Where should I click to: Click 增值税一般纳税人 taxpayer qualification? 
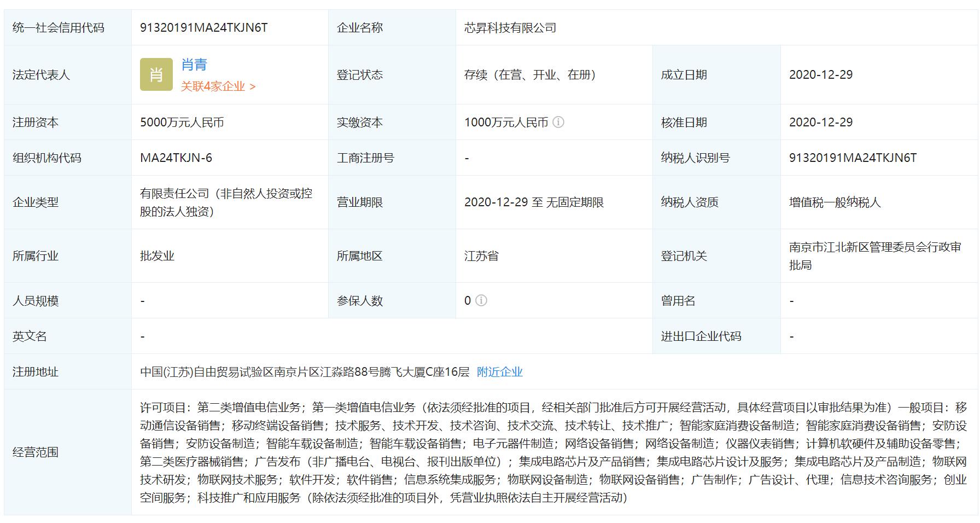pyautogui.click(x=835, y=202)
